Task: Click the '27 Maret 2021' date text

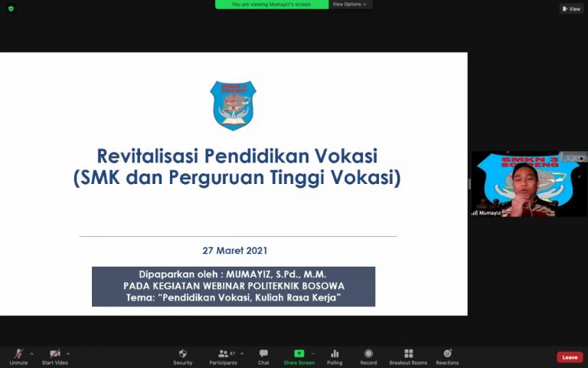Action: click(235, 251)
